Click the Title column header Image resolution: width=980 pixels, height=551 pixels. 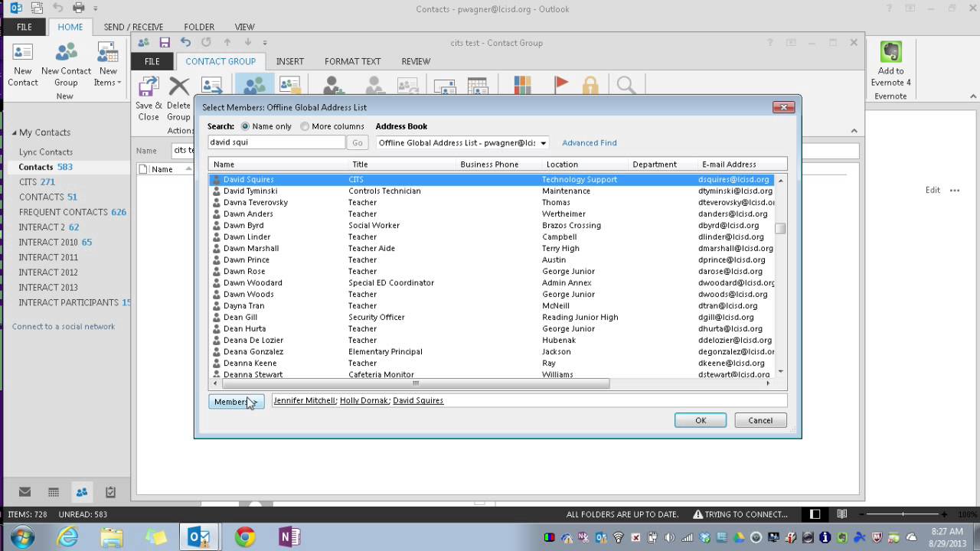click(401, 165)
